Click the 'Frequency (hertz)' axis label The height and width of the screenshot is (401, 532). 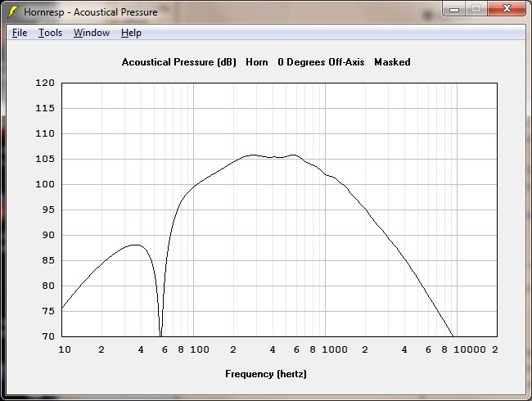click(266, 374)
